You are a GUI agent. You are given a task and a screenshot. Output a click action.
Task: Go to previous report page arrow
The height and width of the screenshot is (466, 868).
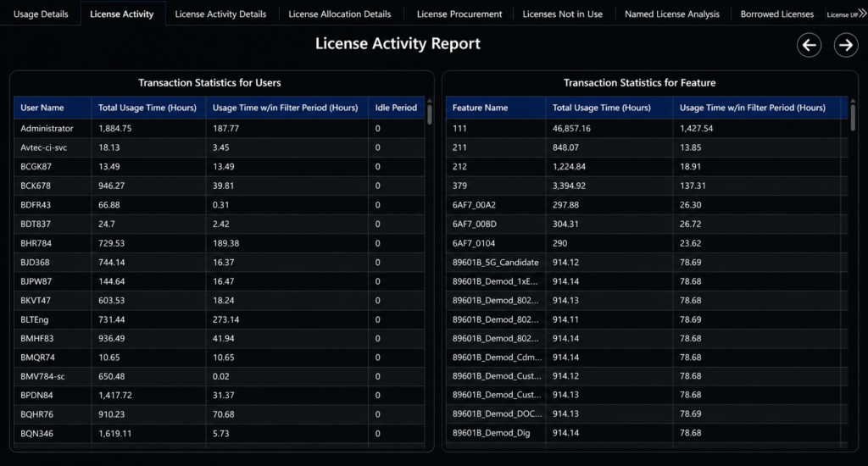coord(809,45)
